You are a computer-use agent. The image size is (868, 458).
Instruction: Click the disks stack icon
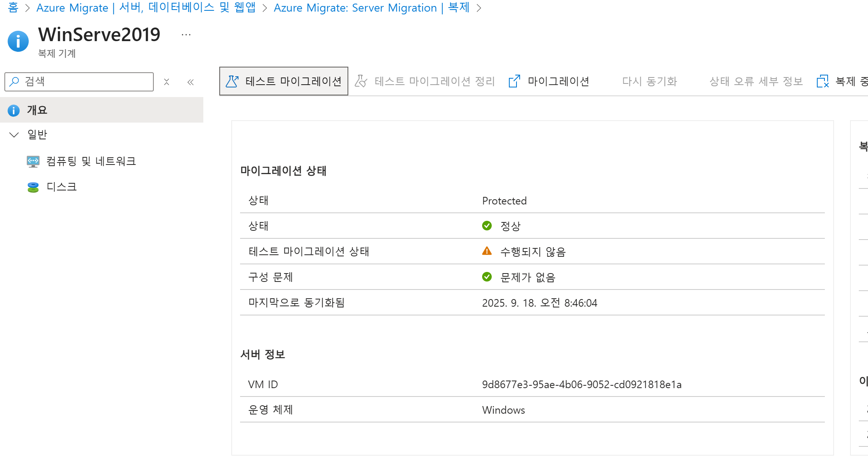(33, 187)
